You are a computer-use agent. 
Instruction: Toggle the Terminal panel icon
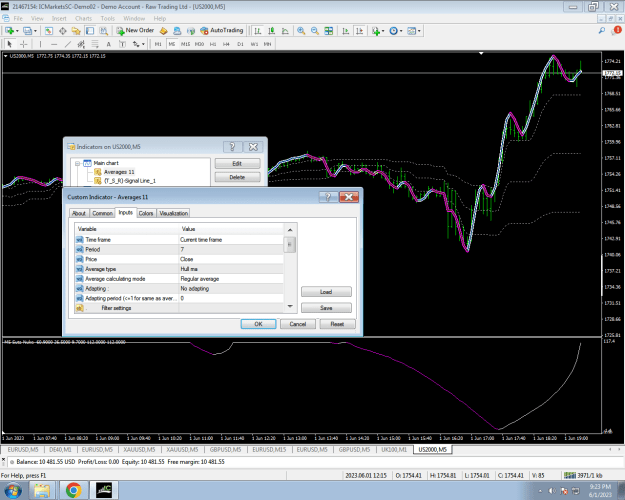[90, 31]
